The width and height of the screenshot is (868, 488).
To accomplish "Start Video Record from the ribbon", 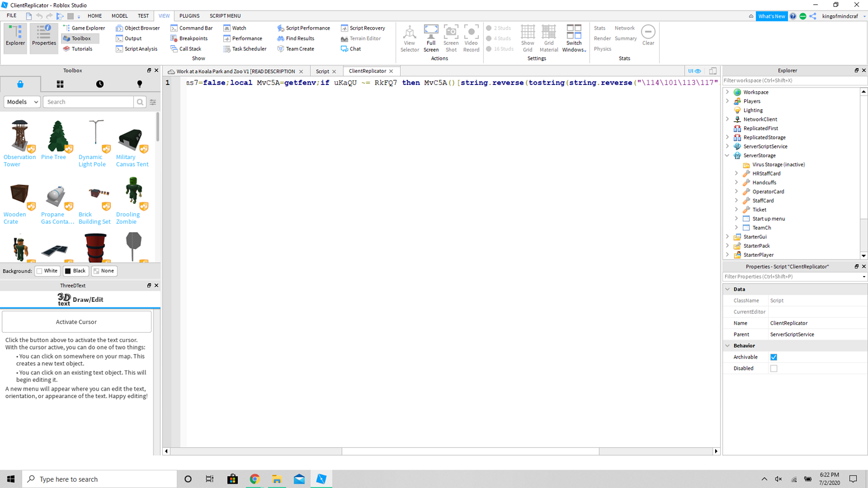I will tap(471, 38).
